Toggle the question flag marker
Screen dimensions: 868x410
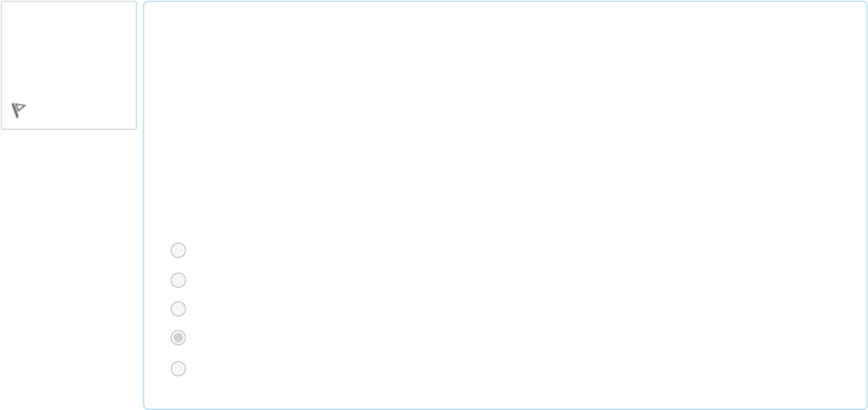(18, 110)
